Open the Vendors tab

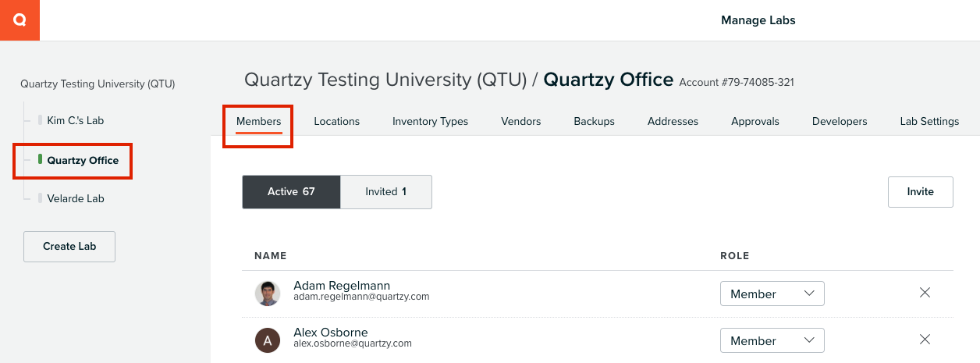pyautogui.click(x=520, y=121)
